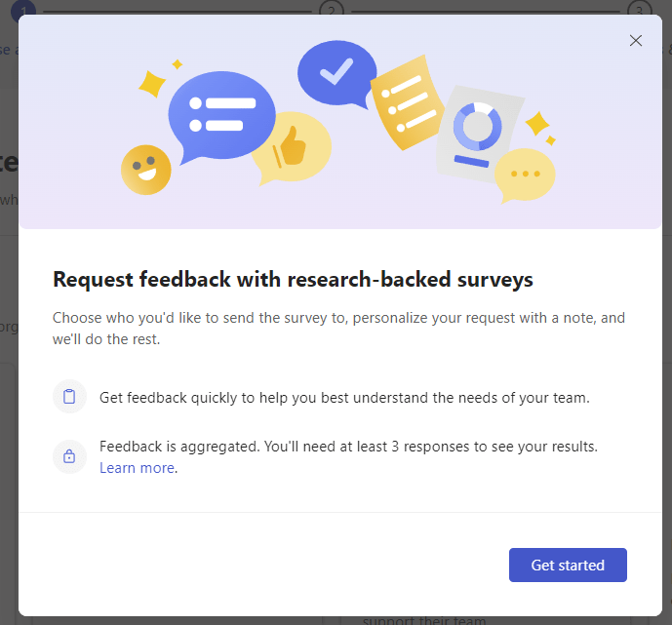Click the 'Choose who you'd like' description
Image resolution: width=672 pixels, height=625 pixels.
(x=338, y=327)
